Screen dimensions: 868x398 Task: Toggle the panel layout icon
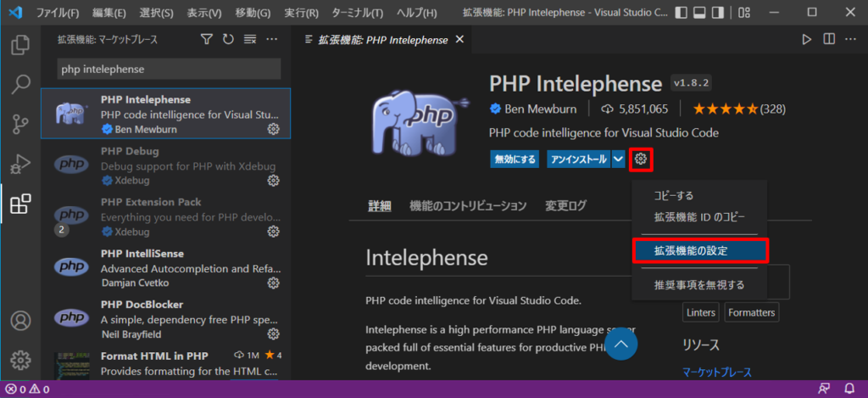(699, 12)
